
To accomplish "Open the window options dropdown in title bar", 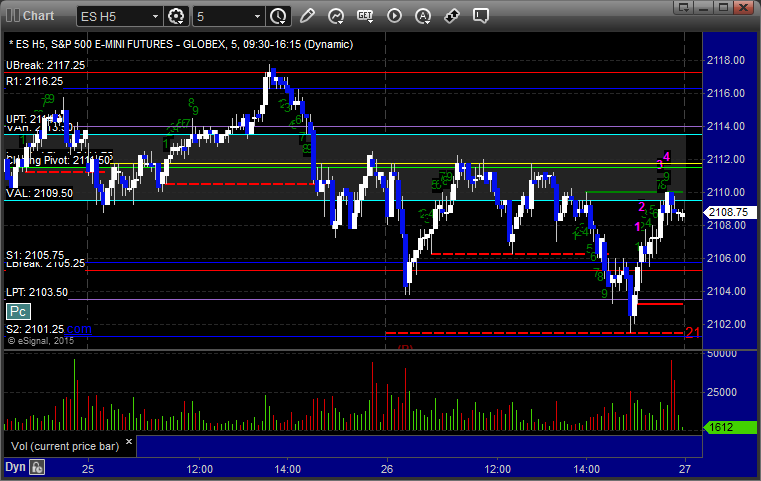I will pos(684,7).
